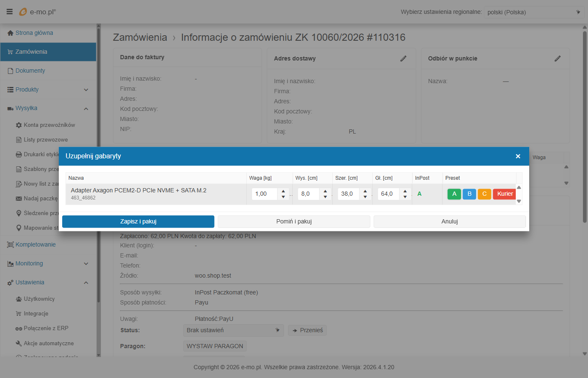This screenshot has height=378, width=588.
Task: Open regional settings dropdown polski (Polska)
Action: 533,12
